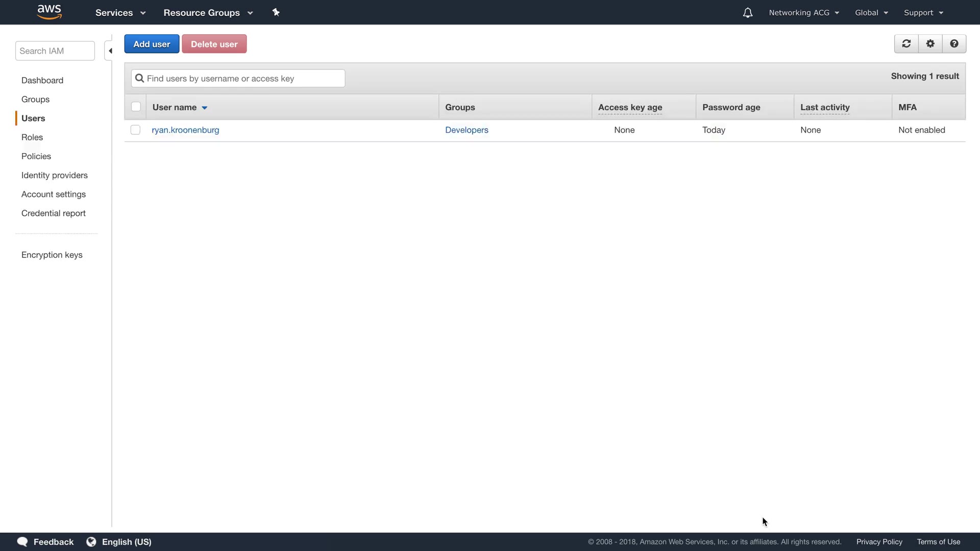Check the ryan.kroonenburg row checkbox
Viewport: 980px width, 551px height.
point(135,130)
